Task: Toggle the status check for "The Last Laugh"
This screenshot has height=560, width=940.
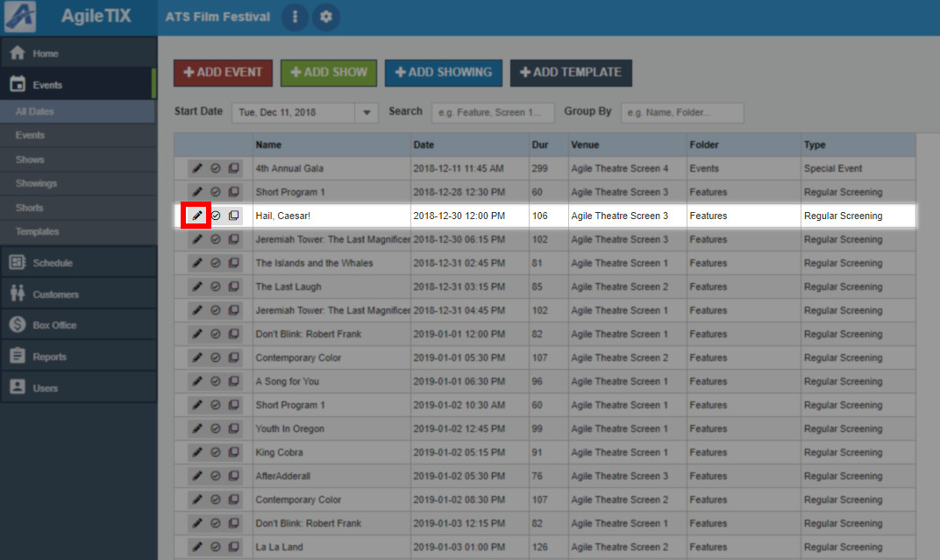Action: click(x=216, y=287)
